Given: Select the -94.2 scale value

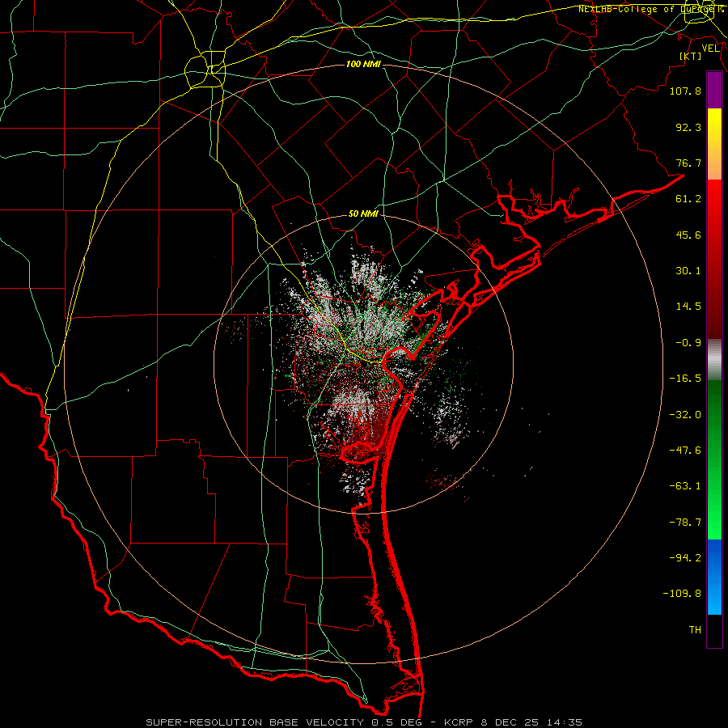Looking at the screenshot, I should 685,558.
